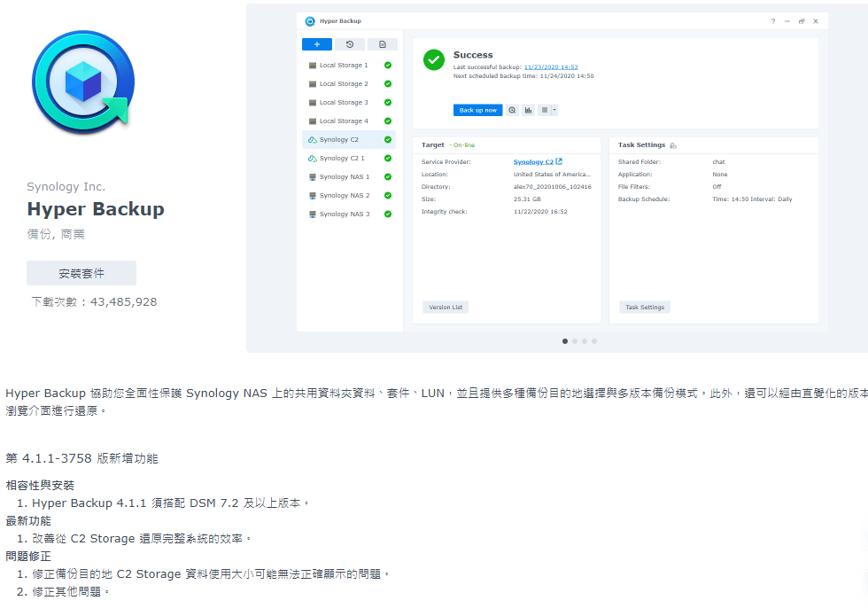
Task: Select the third carousel dot
Action: [585, 341]
